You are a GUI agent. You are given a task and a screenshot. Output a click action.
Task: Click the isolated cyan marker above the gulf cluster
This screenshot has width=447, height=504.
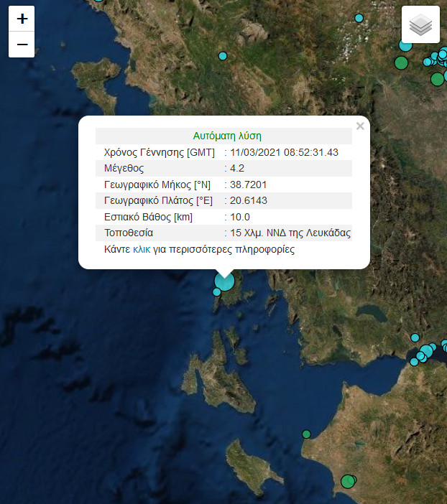[x=415, y=337]
